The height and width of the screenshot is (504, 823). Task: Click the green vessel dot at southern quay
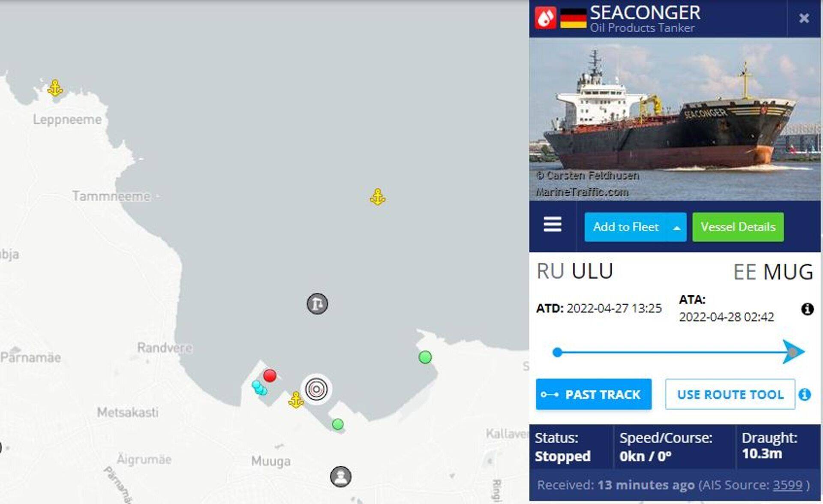[x=338, y=424]
